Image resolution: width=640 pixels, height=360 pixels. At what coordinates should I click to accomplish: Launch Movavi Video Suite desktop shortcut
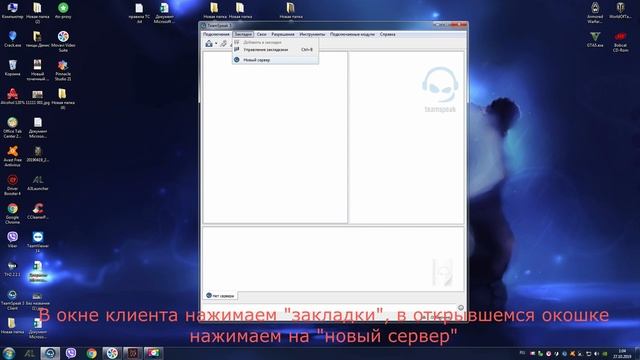coord(63,41)
